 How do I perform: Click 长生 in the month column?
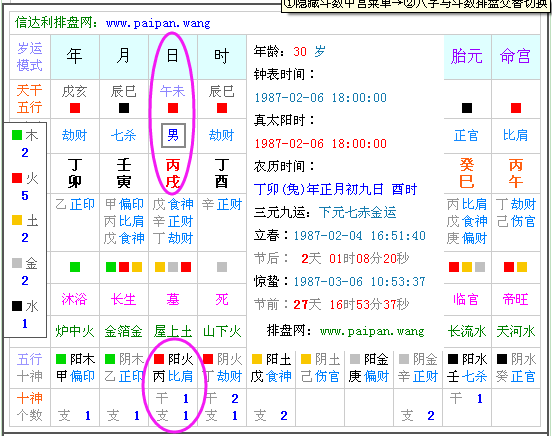click(x=124, y=299)
